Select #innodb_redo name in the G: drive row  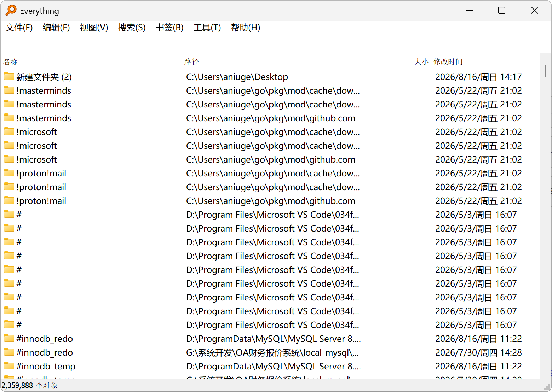point(45,352)
